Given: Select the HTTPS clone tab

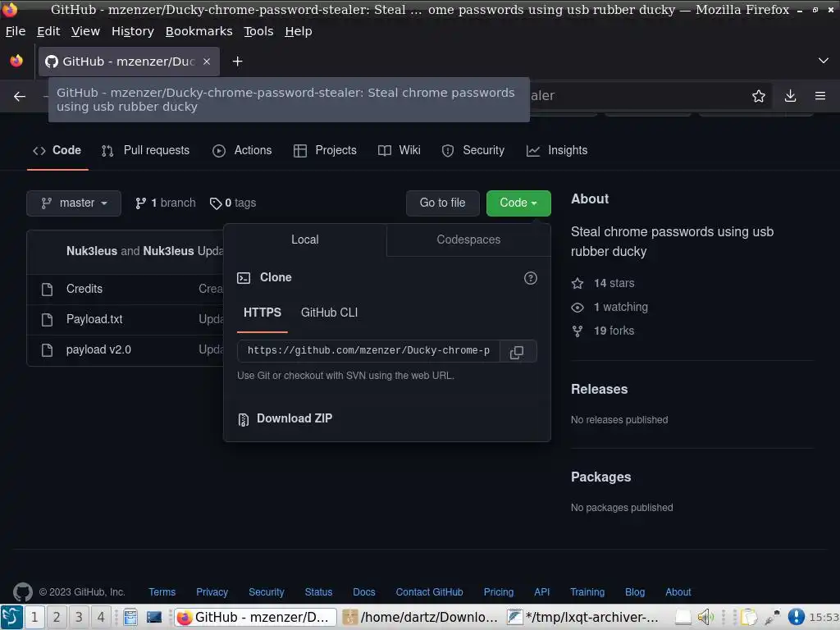Looking at the screenshot, I should [x=262, y=313].
